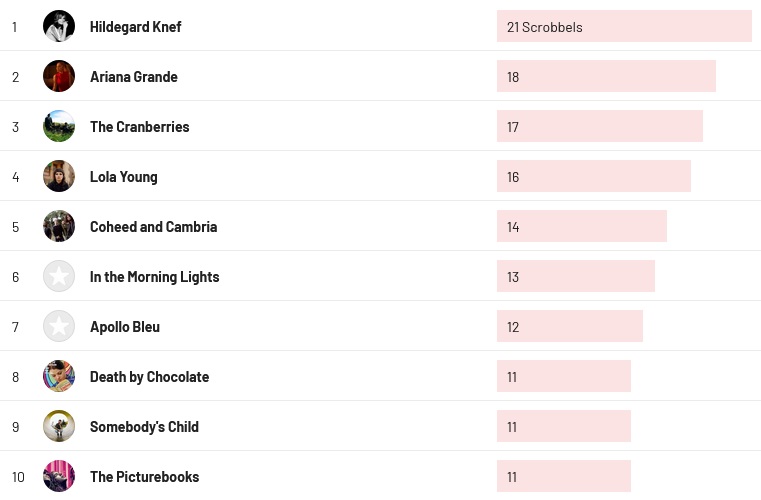Screen dimensions: 761x500
Task: Click In the Morning Lights placeholder star icon
Action: [59, 276]
